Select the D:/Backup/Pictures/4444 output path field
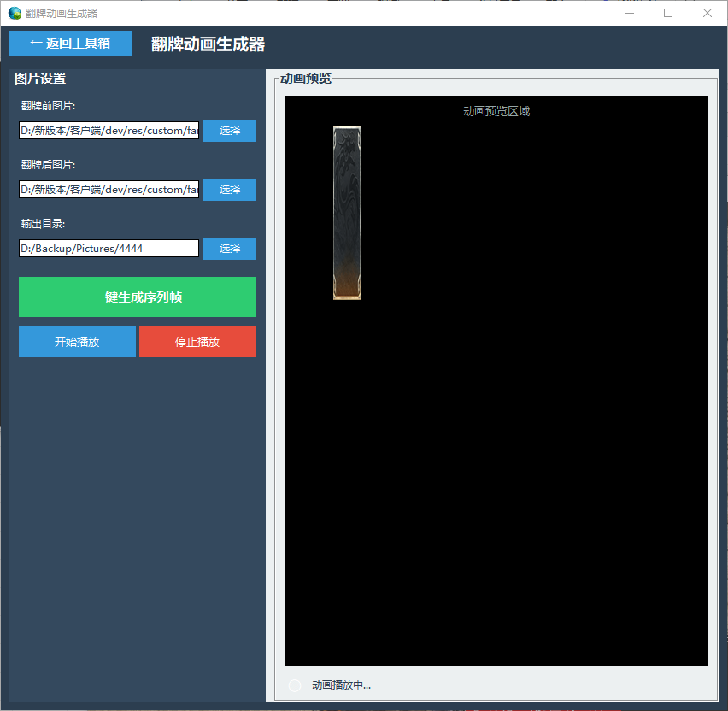 click(x=108, y=248)
